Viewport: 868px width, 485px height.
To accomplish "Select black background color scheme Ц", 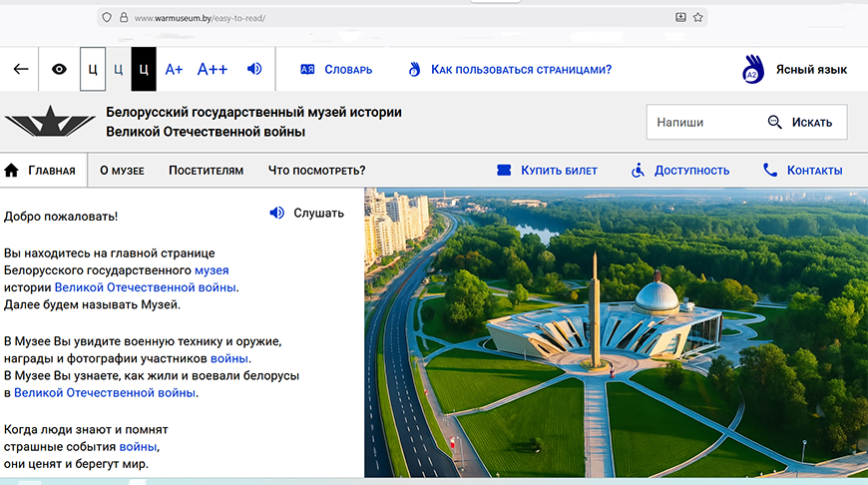I will click(x=144, y=69).
